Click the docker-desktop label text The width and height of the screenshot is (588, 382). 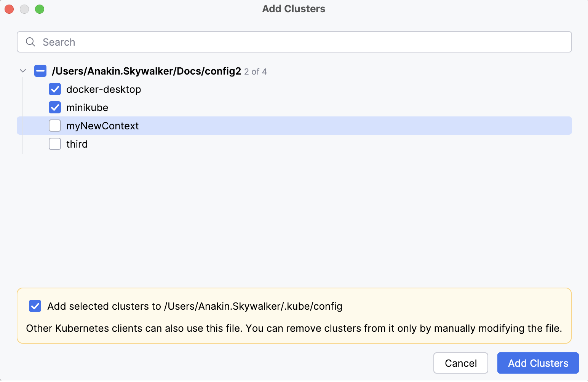[x=104, y=89]
